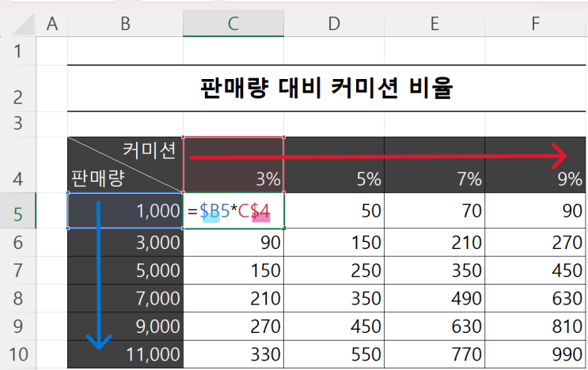The height and width of the screenshot is (370, 588).
Task: Select cell D9 showing 450
Action: tap(334, 327)
